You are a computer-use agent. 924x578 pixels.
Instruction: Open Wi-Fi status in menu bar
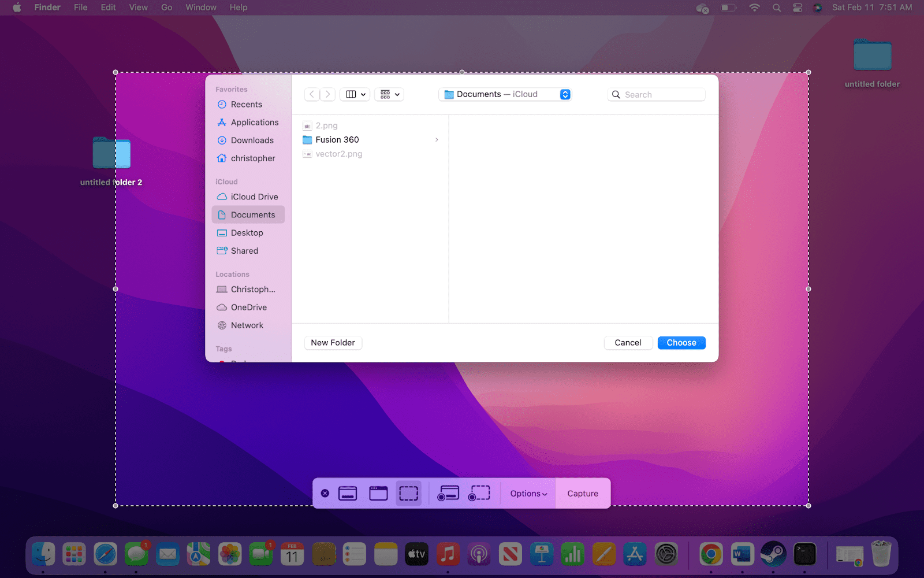click(x=754, y=8)
